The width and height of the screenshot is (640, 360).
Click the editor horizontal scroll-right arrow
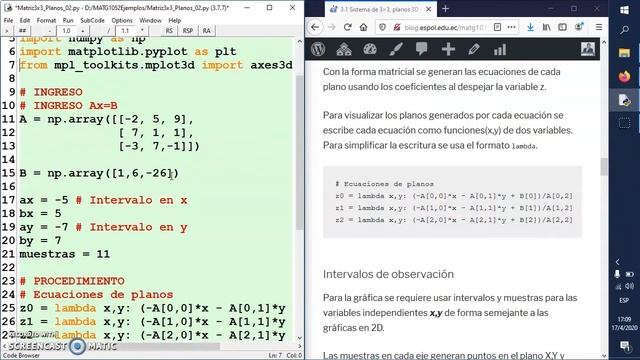coord(300,346)
